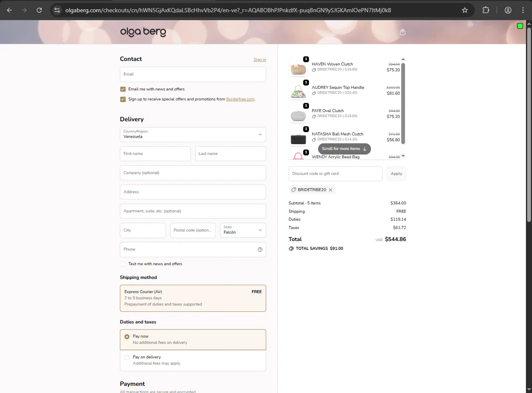Click the BRIDETRIBE20 tag icon below discount field
The width and height of the screenshot is (532, 393).
click(x=294, y=190)
